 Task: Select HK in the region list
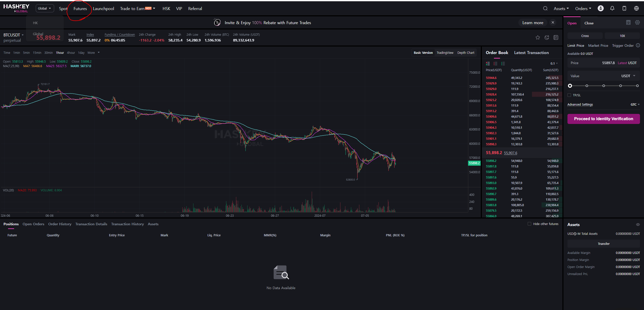pyautogui.click(x=35, y=23)
